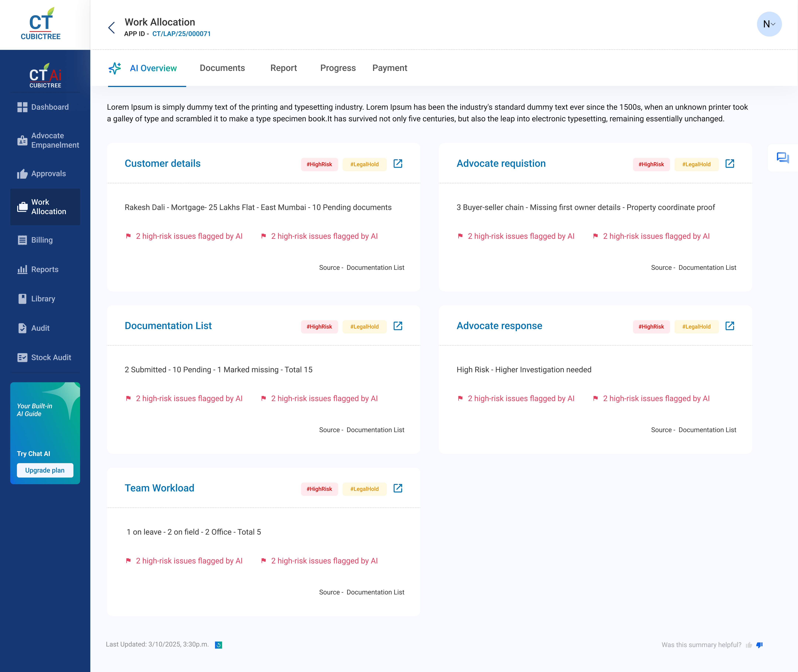Click the Customer details card title
Image resolution: width=798 pixels, height=672 pixels.
click(162, 163)
